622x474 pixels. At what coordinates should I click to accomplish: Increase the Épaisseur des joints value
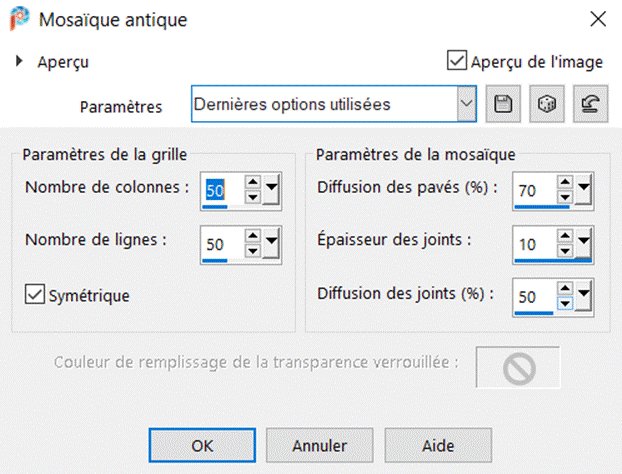pos(563,236)
